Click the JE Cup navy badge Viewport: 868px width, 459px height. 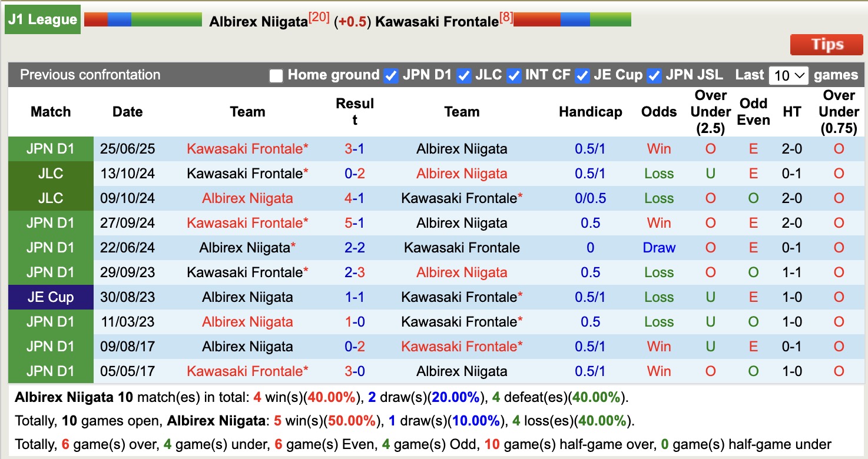coord(50,297)
